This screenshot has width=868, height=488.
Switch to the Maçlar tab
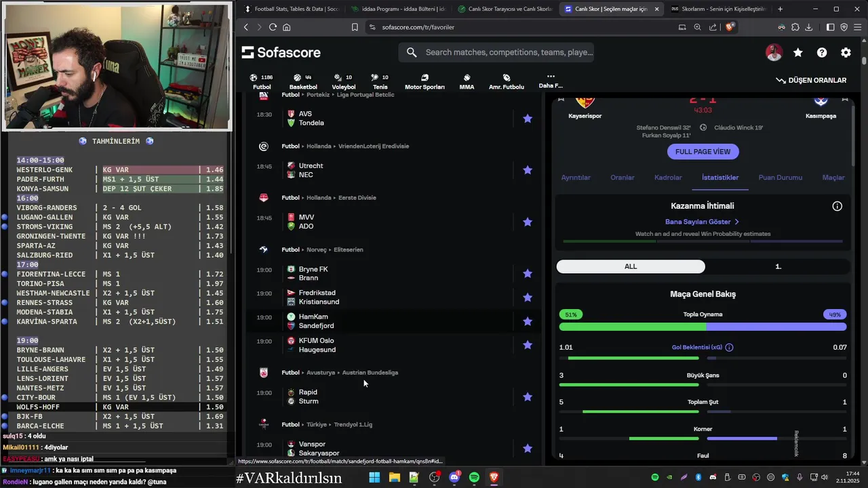[833, 178]
